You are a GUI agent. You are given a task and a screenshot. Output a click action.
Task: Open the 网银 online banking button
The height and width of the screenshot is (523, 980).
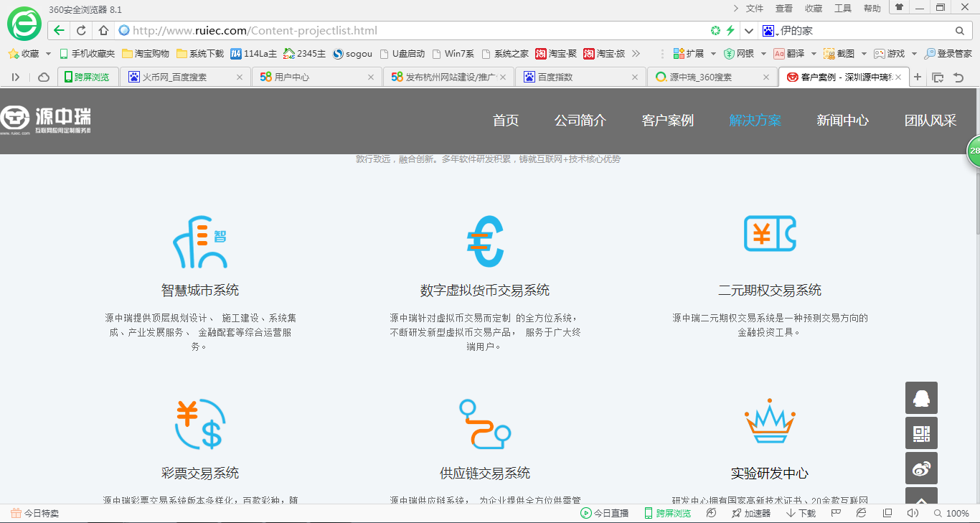click(x=738, y=54)
